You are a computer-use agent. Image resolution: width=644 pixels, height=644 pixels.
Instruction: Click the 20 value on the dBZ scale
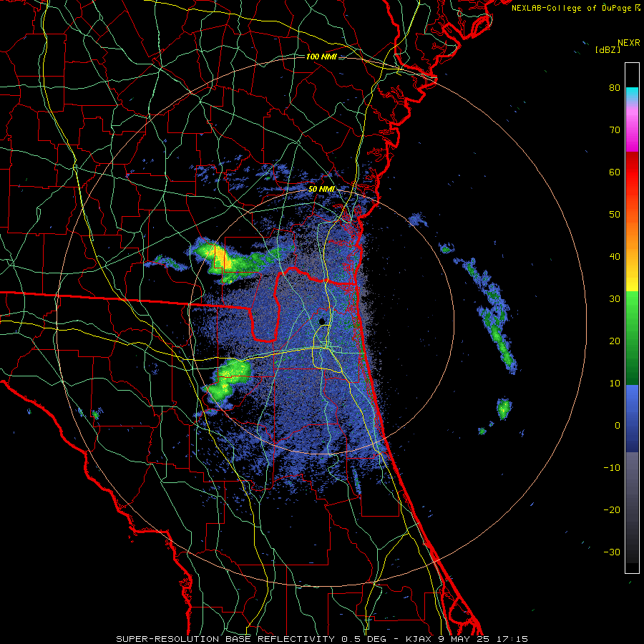point(615,341)
